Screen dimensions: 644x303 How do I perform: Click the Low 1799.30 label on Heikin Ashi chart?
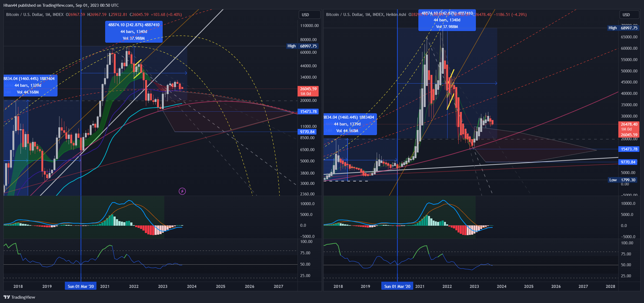[x=623, y=180]
